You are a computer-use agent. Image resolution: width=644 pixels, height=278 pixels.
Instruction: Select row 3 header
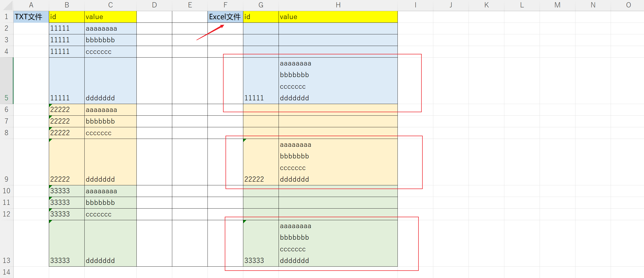[x=6, y=40]
